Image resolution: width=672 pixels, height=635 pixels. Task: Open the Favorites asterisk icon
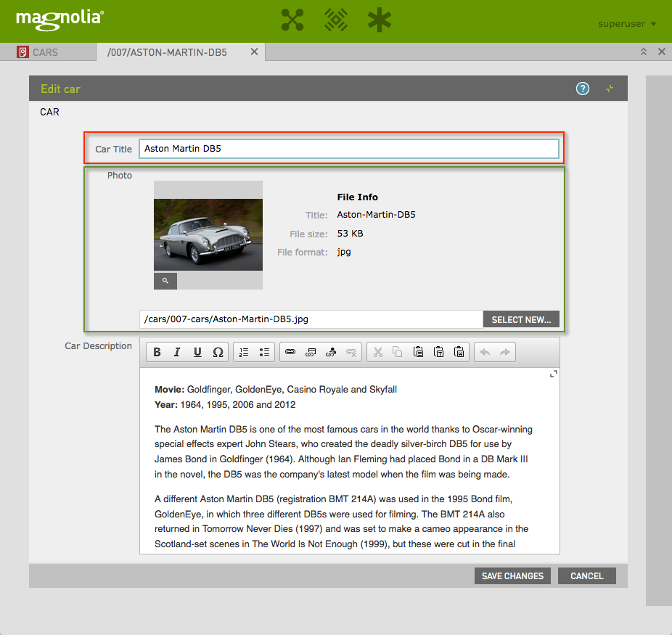point(379,20)
